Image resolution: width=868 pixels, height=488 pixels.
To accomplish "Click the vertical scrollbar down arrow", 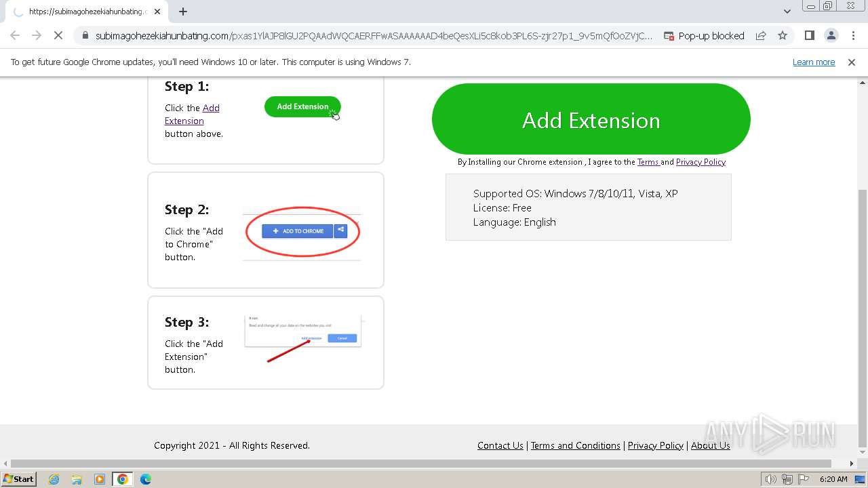I will point(862,454).
